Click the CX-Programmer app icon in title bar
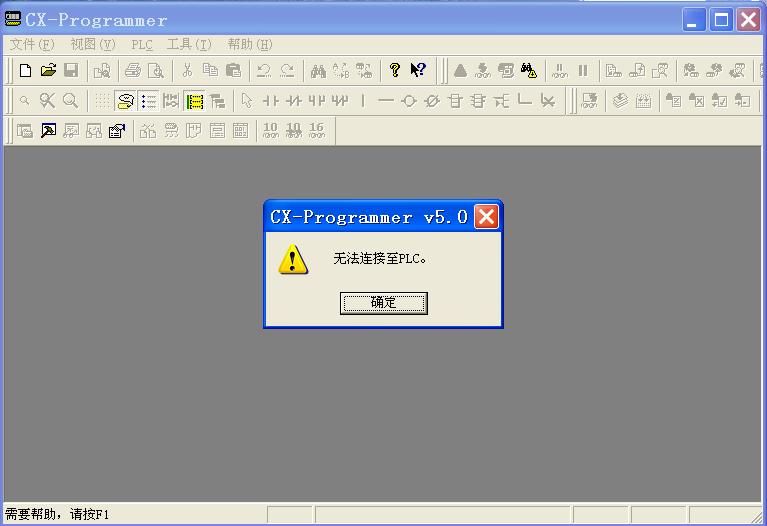 (12, 19)
